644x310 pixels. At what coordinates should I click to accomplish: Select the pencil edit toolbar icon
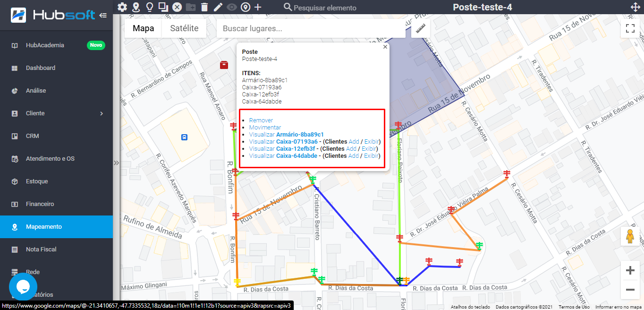(218, 7)
